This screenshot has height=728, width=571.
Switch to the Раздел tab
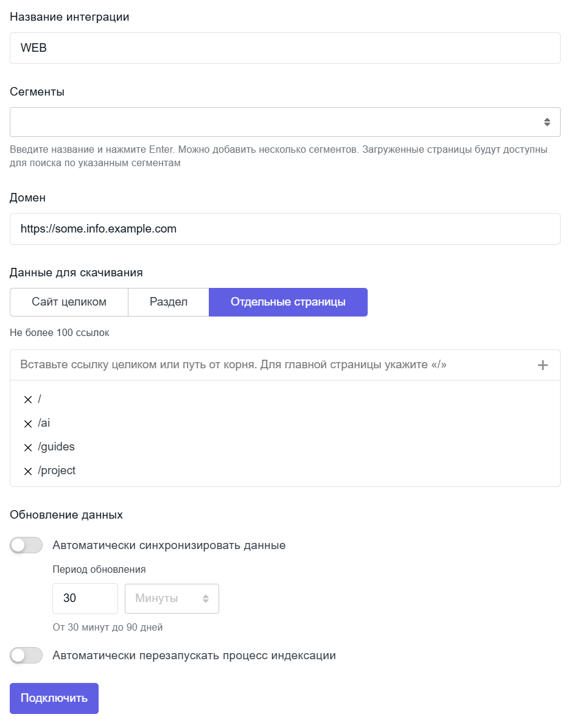point(169,302)
